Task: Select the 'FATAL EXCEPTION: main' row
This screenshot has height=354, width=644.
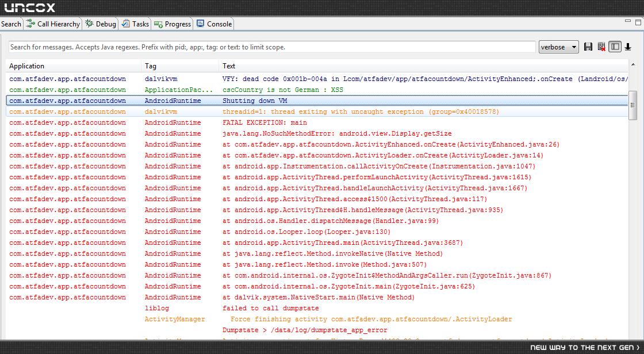Action: (x=317, y=122)
